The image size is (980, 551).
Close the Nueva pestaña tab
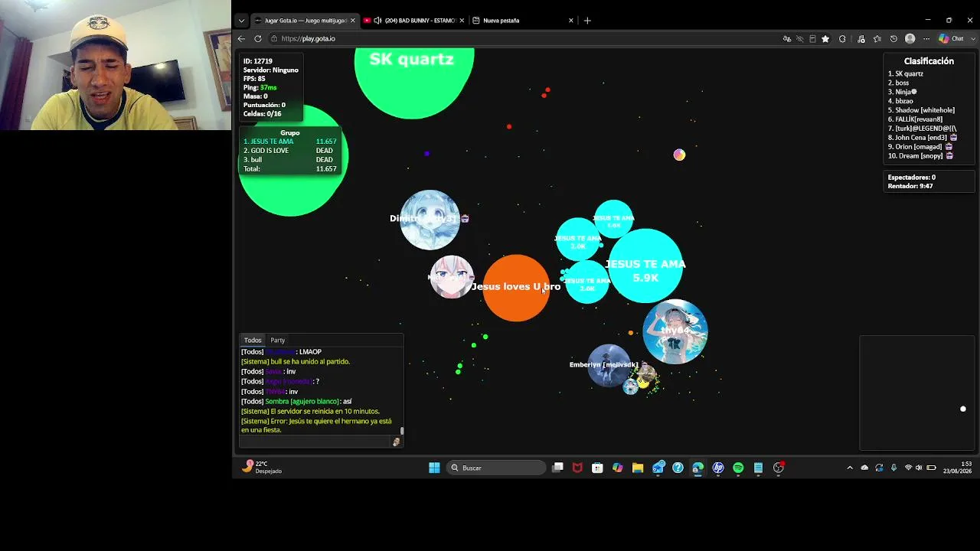[x=570, y=21]
